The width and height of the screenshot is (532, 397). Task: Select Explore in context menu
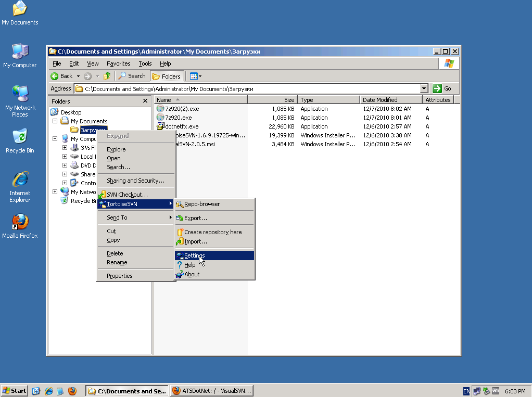coord(136,149)
